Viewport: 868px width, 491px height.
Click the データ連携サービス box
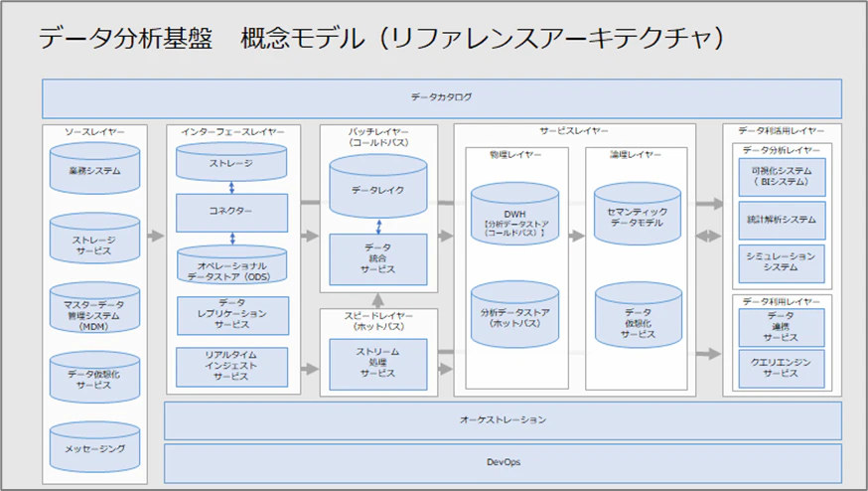click(781, 327)
